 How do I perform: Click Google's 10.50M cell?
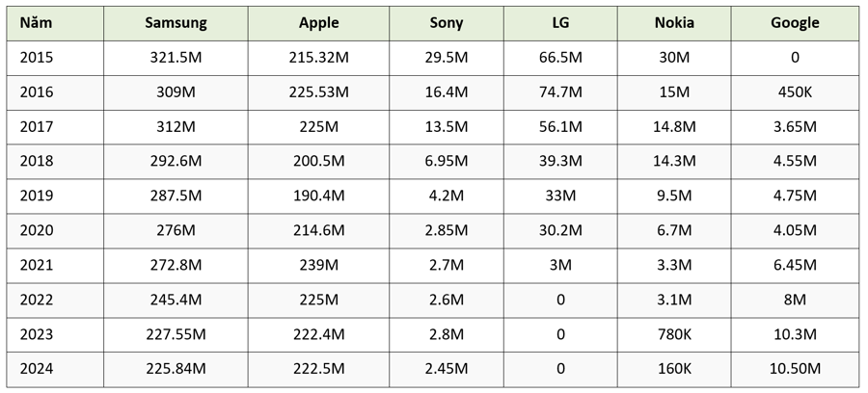(x=795, y=370)
